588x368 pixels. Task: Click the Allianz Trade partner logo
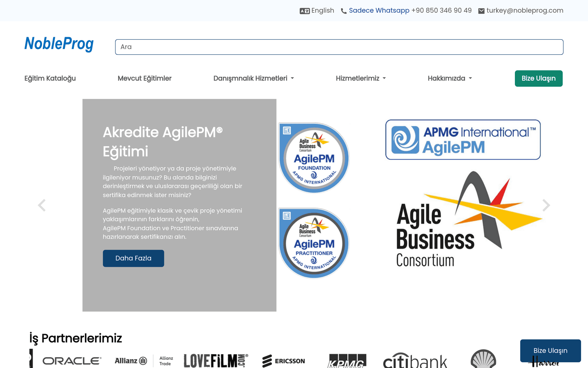166,361
